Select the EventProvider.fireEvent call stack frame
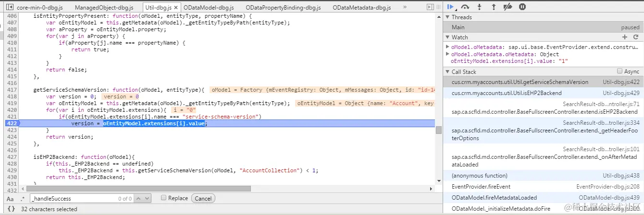This screenshot has height=215, width=644. [543, 187]
